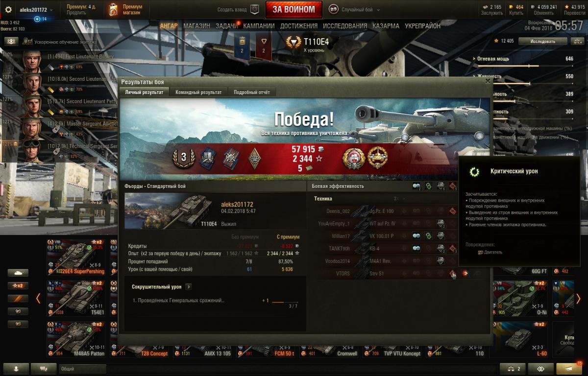Click the Общий chat input field
The height and width of the screenshot is (376, 588).
click(277, 369)
